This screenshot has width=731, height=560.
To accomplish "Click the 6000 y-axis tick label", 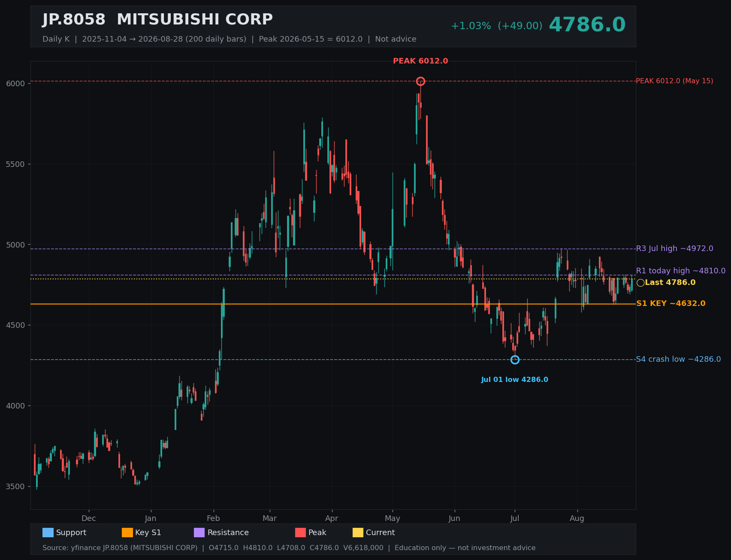I will [15, 84].
